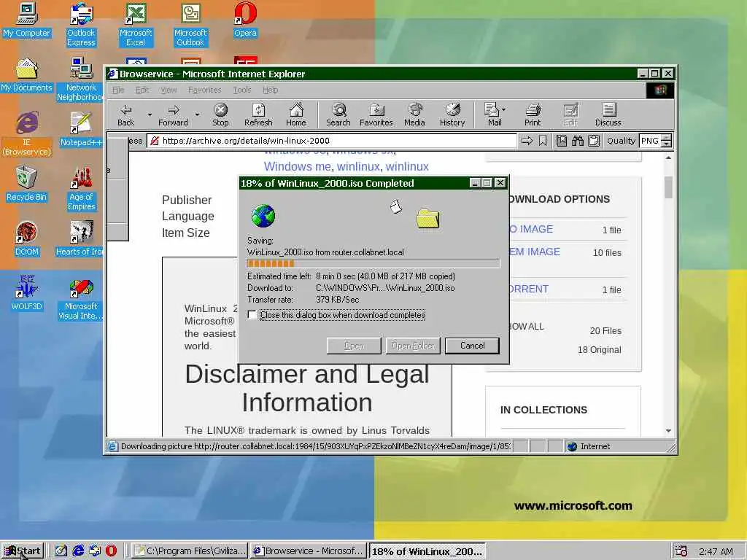Click the '20 Files' text
Viewport: 747px width, 560px height.
605,330
